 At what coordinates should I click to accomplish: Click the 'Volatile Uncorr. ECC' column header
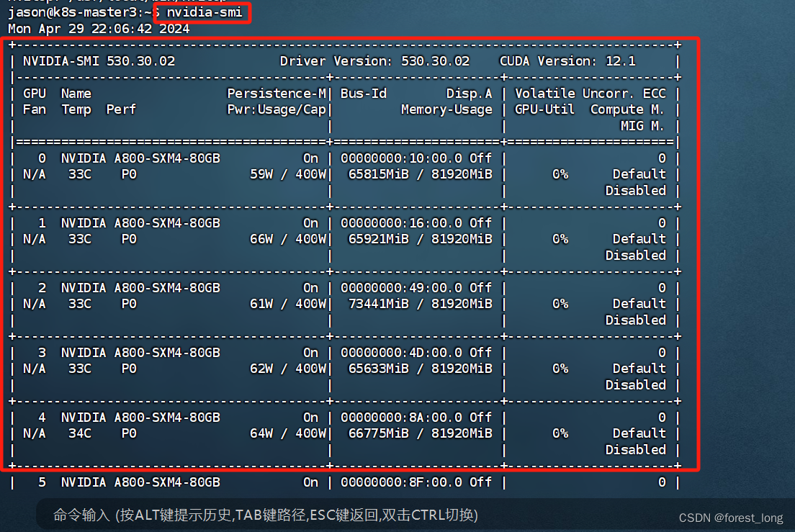coord(590,94)
